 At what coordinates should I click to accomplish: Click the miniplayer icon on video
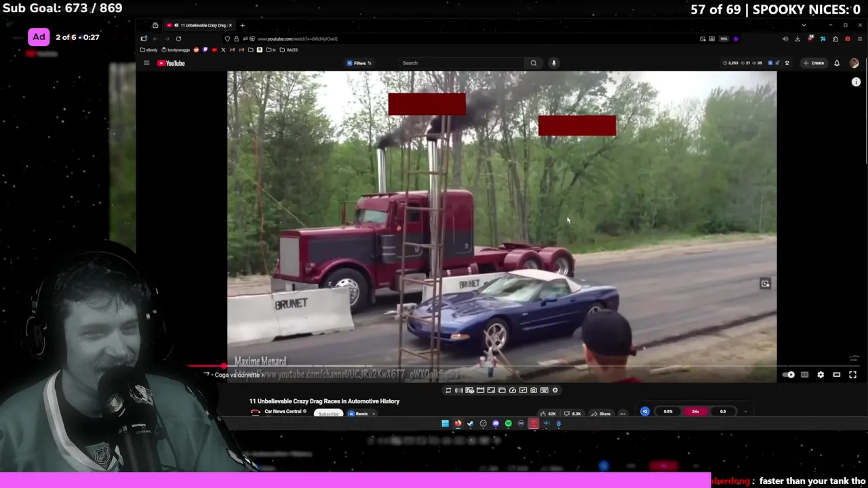pos(765,284)
